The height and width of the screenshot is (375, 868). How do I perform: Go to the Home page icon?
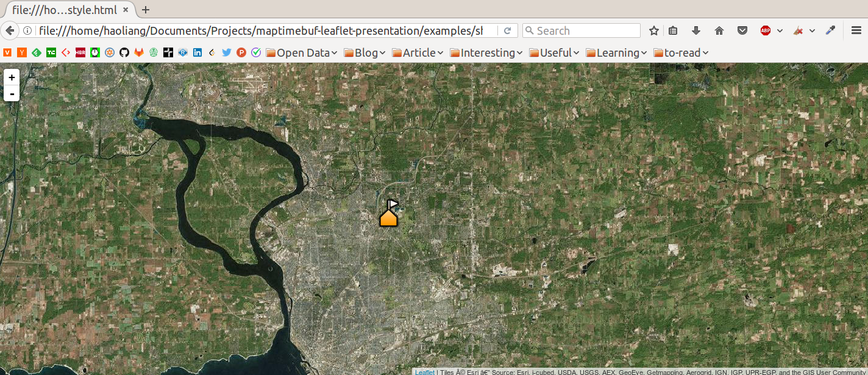coord(719,30)
